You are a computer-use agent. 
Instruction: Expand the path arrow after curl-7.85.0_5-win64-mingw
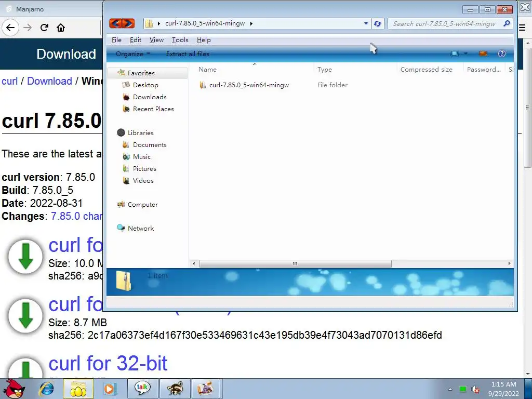pyautogui.click(x=251, y=23)
